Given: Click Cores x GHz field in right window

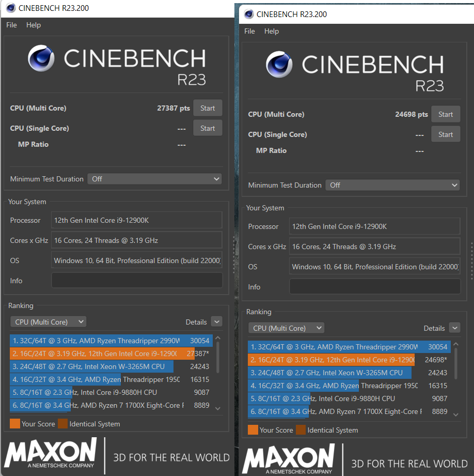Looking at the screenshot, I should coord(375,246).
